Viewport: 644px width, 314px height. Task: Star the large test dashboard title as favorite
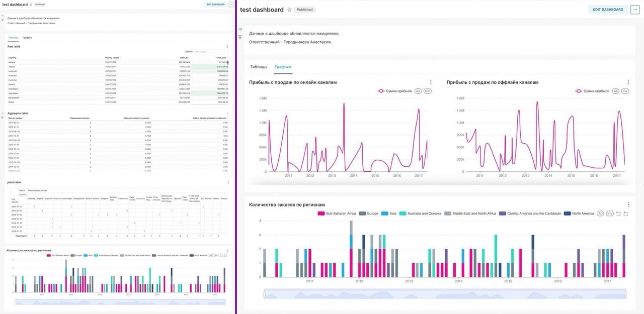coord(289,10)
